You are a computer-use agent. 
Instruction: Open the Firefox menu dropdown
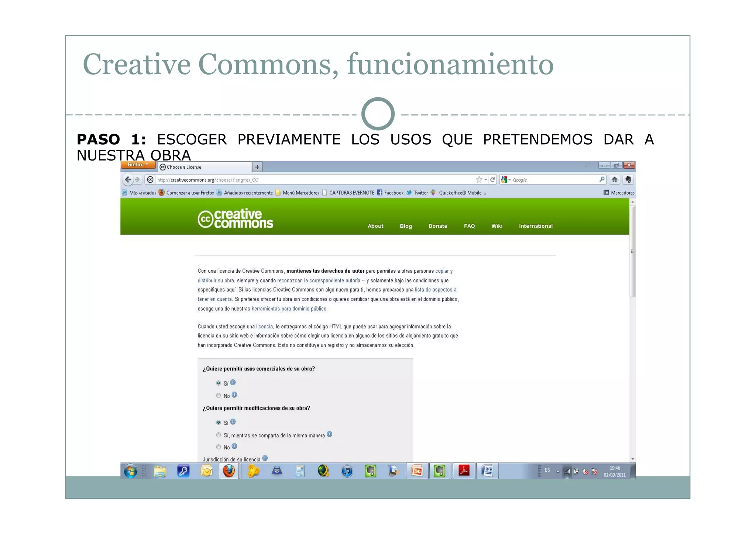[x=138, y=165]
